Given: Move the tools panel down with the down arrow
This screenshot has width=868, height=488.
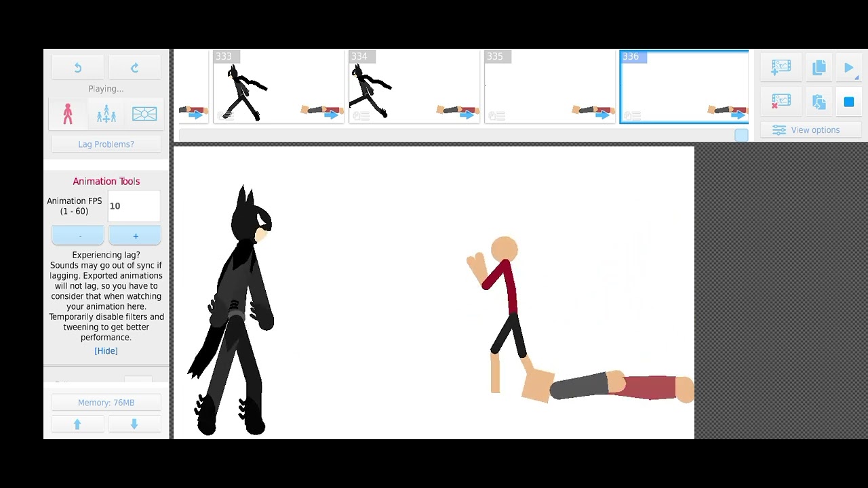Looking at the screenshot, I should pos(134,424).
